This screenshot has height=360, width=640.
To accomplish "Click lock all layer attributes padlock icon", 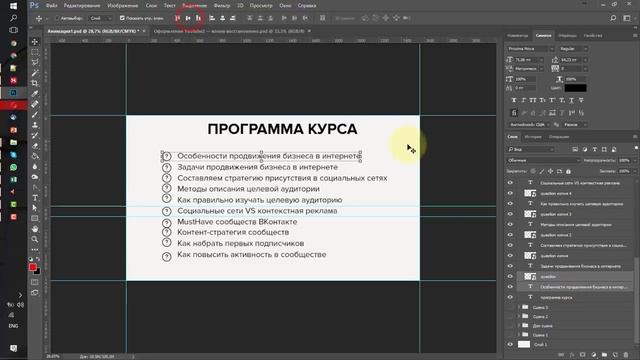I will coord(568,171).
